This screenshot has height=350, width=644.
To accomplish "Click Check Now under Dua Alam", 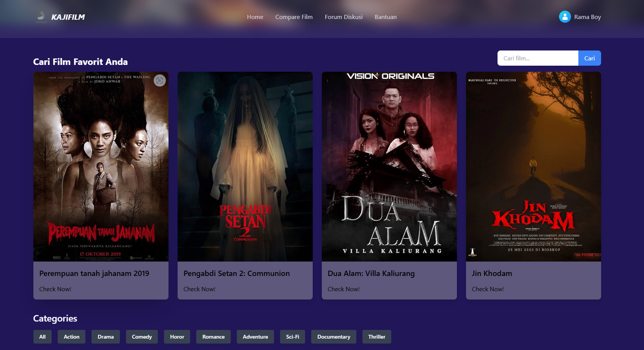I will (343, 289).
